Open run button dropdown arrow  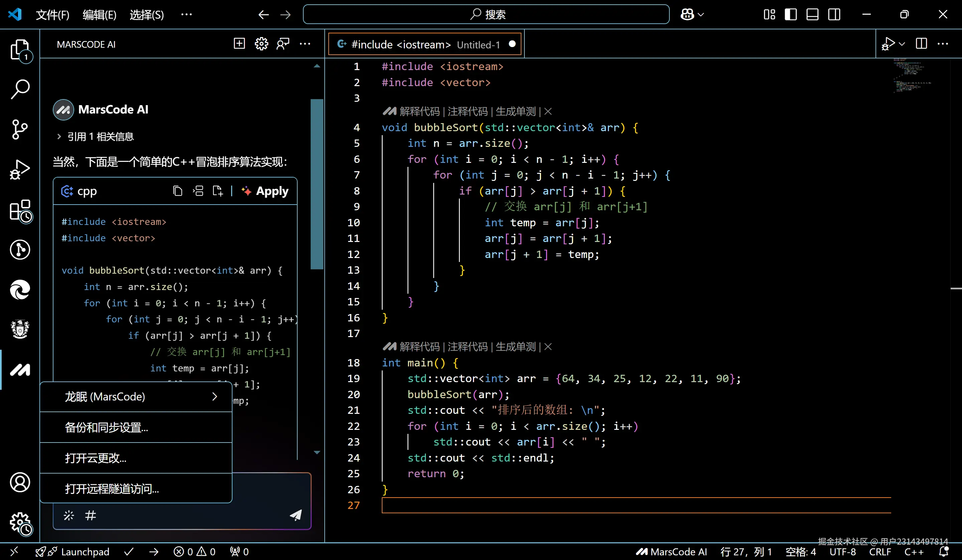click(x=902, y=44)
